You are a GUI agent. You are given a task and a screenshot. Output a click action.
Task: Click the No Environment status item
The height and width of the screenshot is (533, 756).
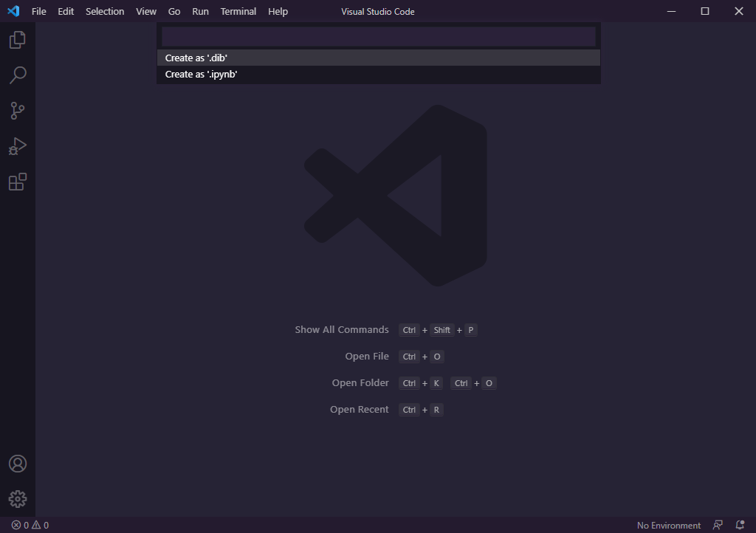click(x=668, y=525)
